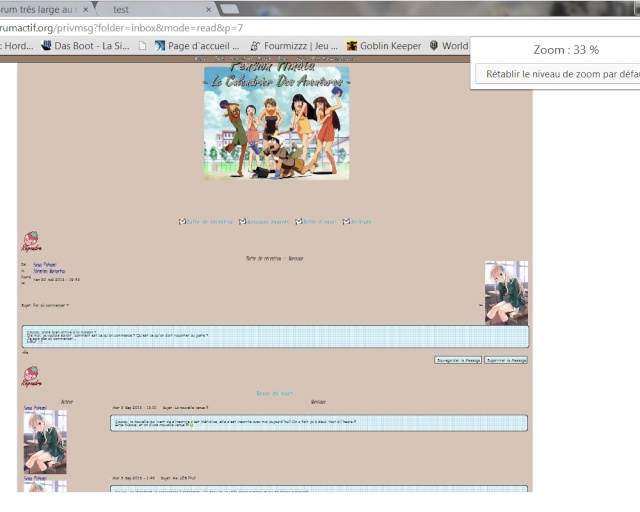The width and height of the screenshot is (640, 512).
Task: Click the message subject line 'Sujet: Par où commencer ?'
Action: tap(45, 305)
